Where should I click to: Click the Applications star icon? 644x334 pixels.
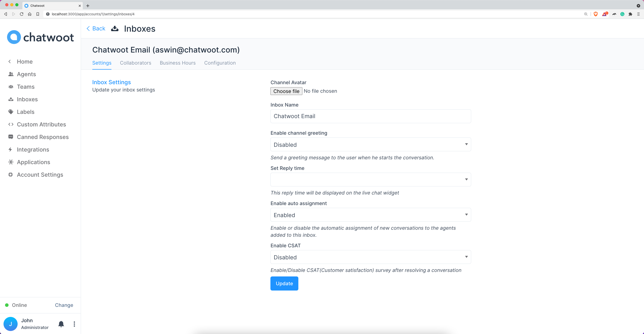click(x=11, y=162)
